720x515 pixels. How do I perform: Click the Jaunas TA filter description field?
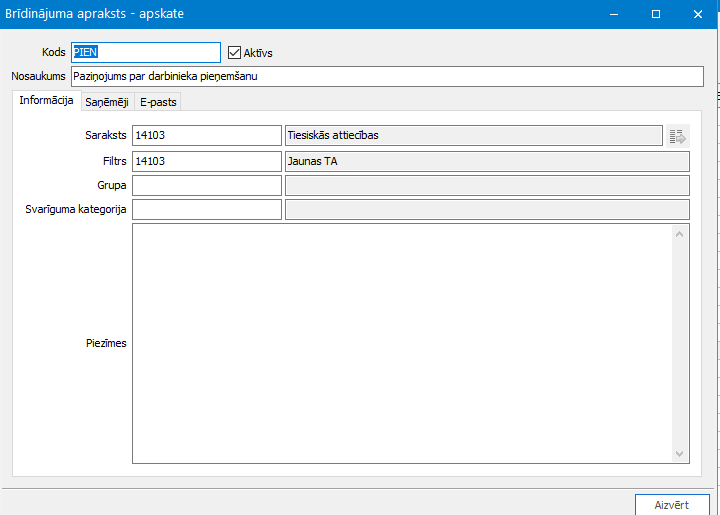(486, 161)
